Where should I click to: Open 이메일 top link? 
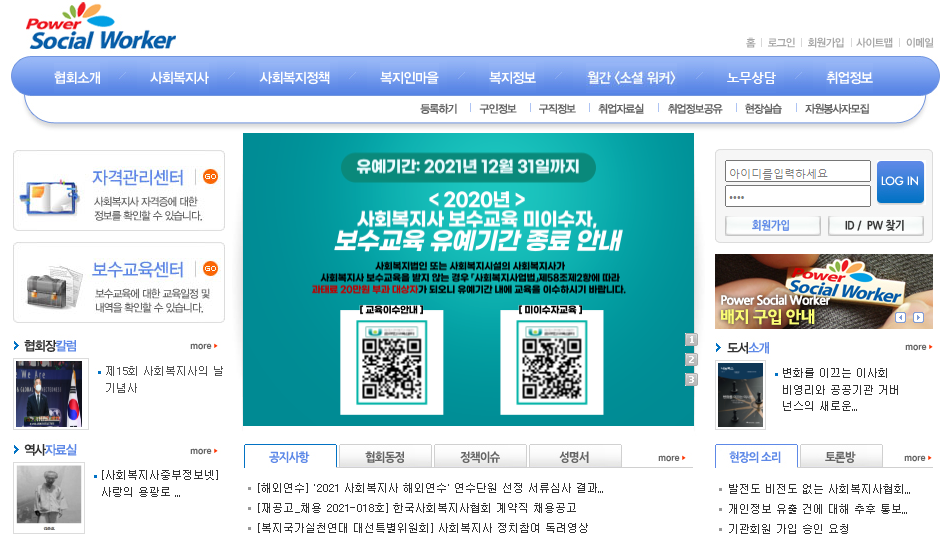920,42
